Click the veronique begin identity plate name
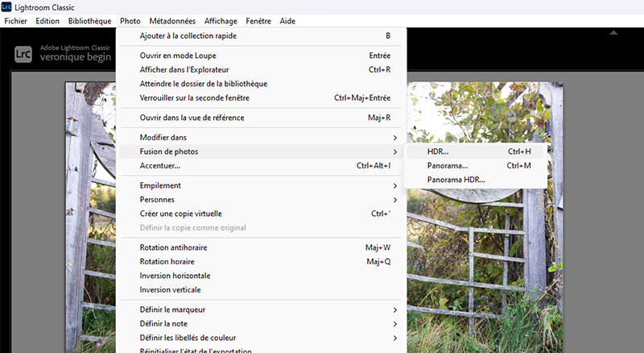Screen dimensions: 644x353 (x=76, y=56)
